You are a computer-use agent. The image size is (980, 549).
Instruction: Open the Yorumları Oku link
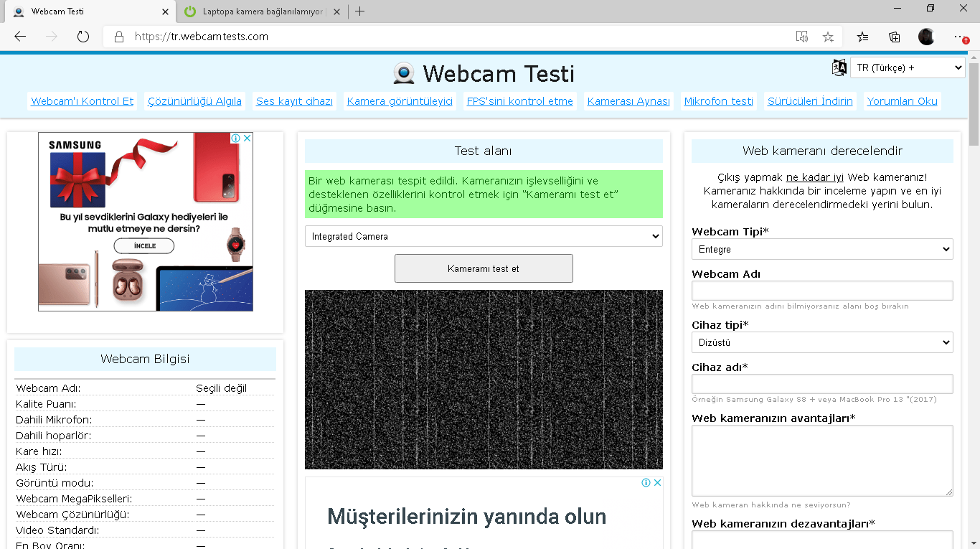(x=902, y=101)
